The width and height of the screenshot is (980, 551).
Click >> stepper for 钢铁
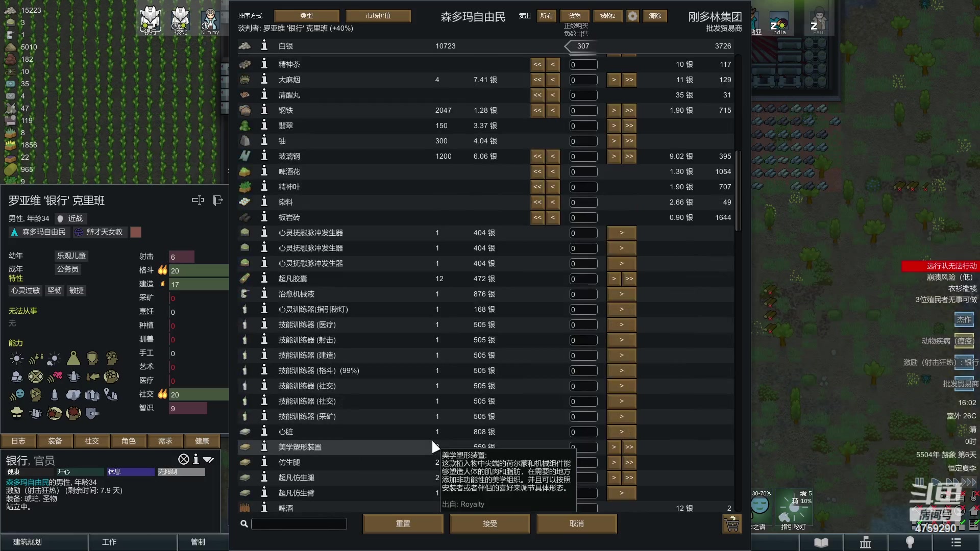pos(629,110)
